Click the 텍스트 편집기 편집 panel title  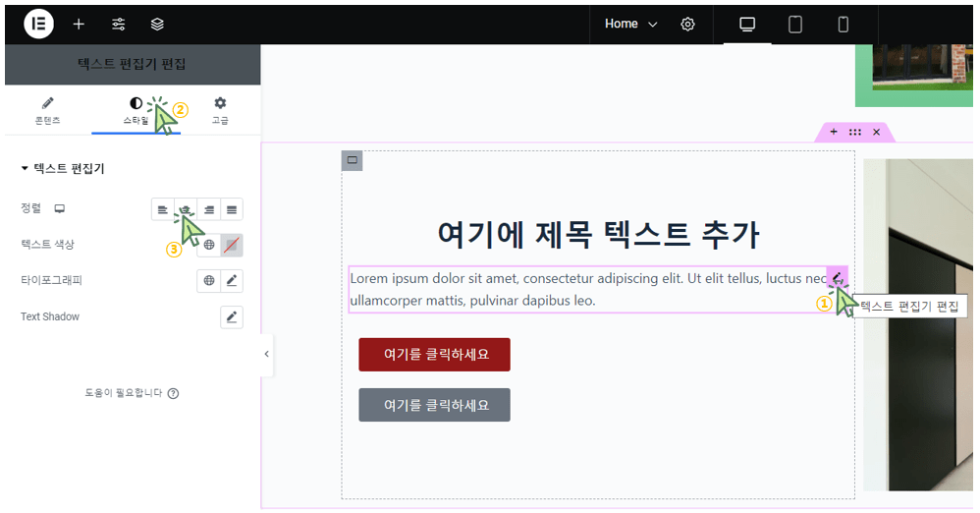click(x=132, y=65)
